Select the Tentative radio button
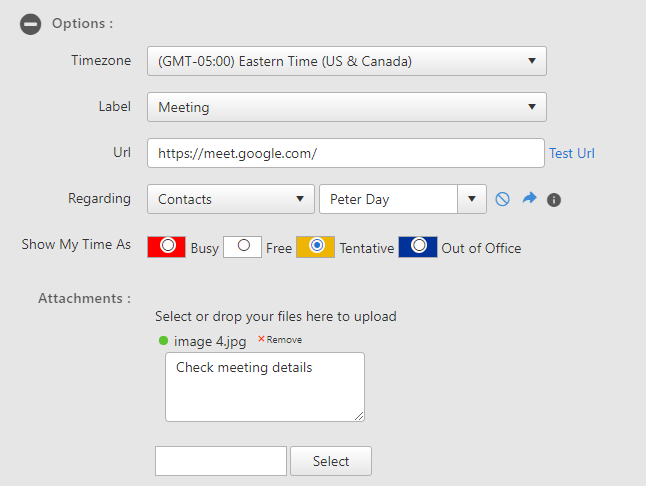This screenshot has width=646, height=486. pyautogui.click(x=317, y=245)
